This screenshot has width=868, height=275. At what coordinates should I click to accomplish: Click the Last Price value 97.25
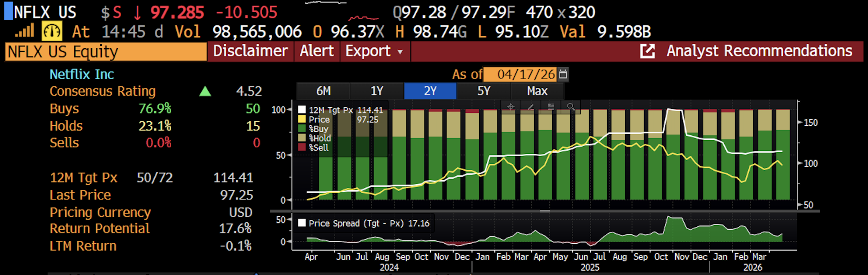tap(237, 195)
